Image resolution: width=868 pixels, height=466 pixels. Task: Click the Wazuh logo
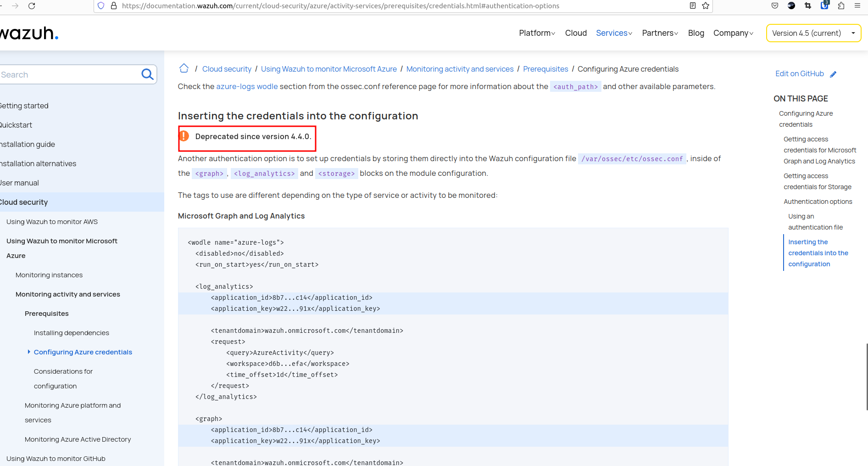pyautogui.click(x=28, y=33)
